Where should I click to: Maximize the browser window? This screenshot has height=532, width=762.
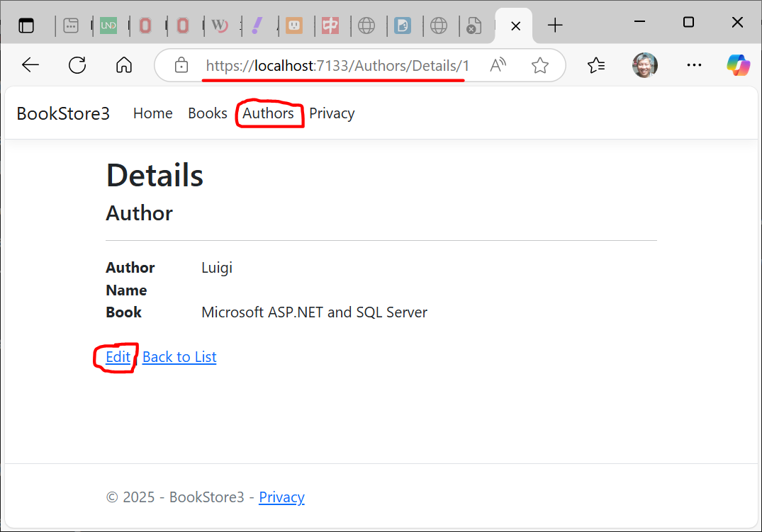click(x=688, y=22)
